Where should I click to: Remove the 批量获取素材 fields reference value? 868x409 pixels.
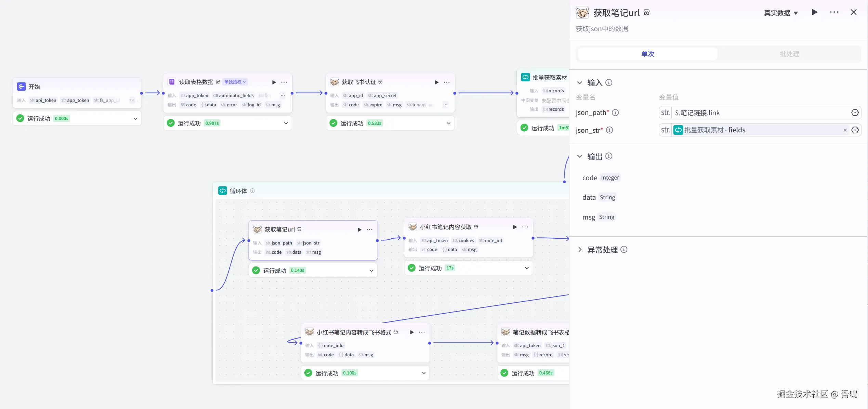pyautogui.click(x=845, y=130)
